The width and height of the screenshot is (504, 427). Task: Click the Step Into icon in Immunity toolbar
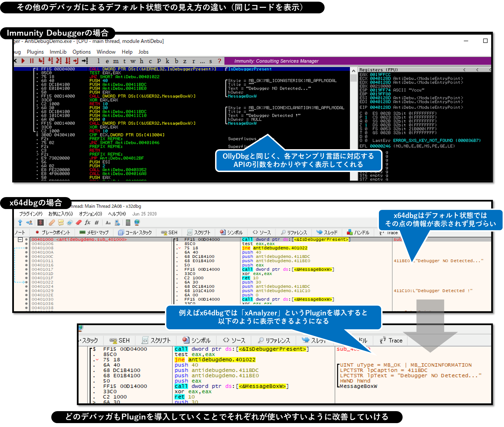point(41,61)
